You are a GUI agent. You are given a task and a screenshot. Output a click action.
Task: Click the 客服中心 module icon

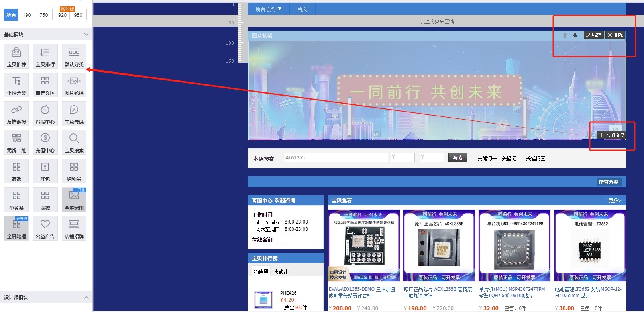[45, 114]
